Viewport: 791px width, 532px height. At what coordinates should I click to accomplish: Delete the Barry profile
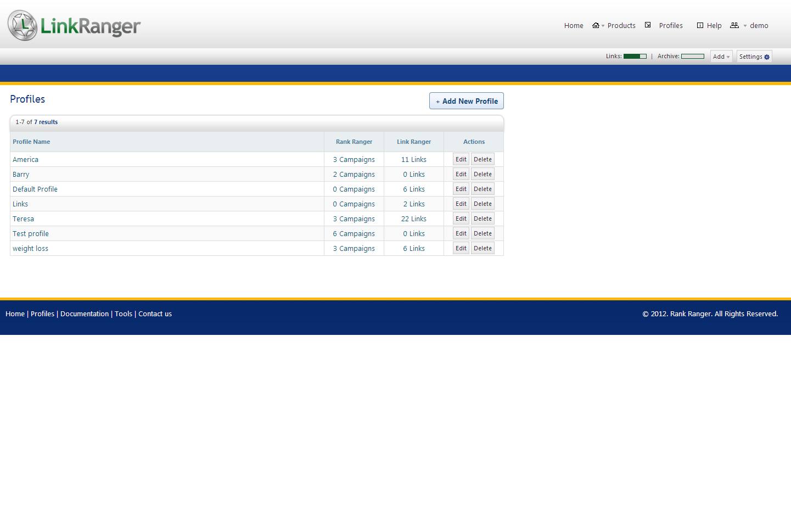click(x=483, y=174)
